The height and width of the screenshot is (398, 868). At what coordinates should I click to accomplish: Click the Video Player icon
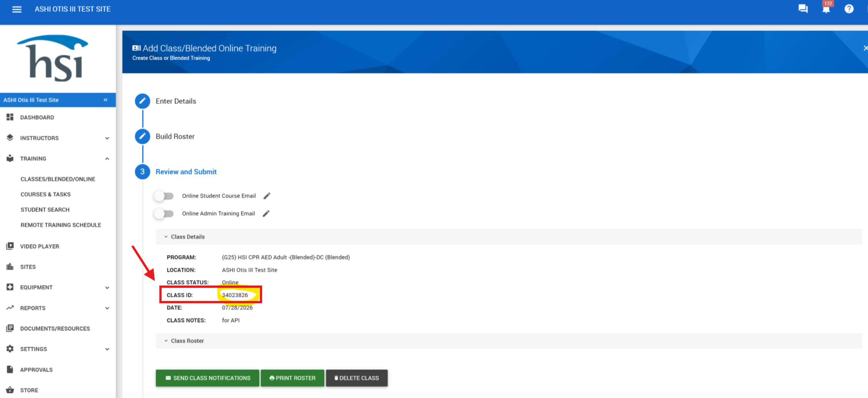point(10,246)
